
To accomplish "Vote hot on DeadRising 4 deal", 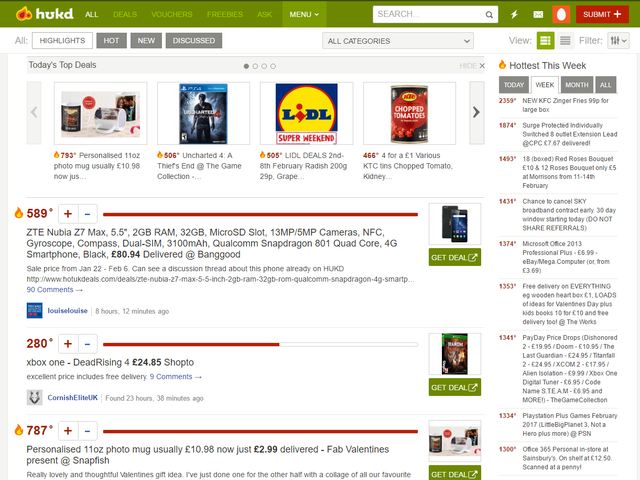I will [x=68, y=344].
